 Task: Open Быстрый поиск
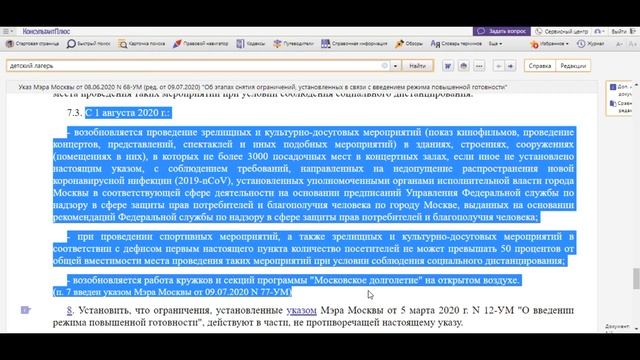pyautogui.click(x=89, y=44)
